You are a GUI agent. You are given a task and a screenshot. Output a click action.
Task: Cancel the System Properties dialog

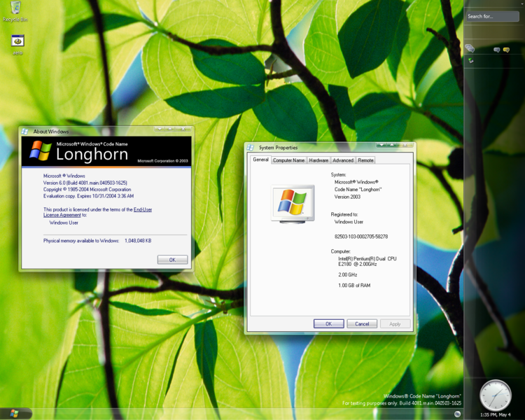coord(362,323)
